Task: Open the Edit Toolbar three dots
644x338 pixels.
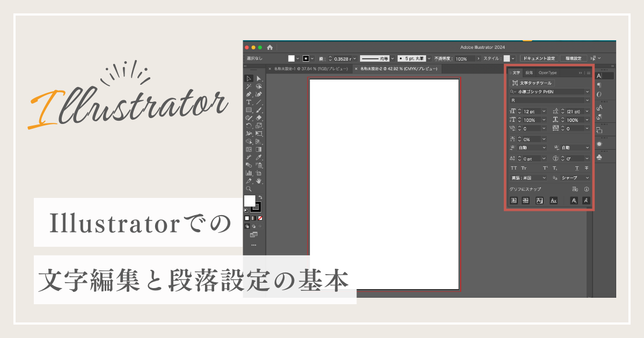Action: click(254, 245)
